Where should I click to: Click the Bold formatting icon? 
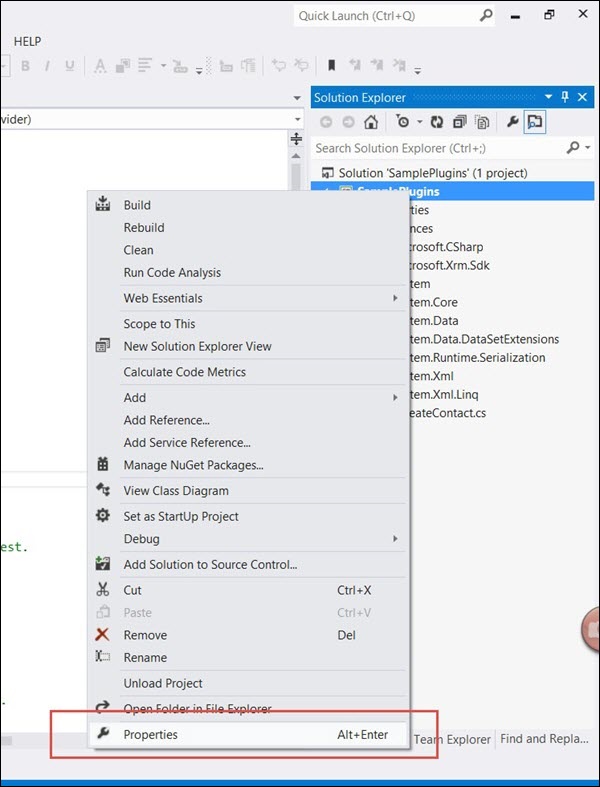click(x=25, y=66)
